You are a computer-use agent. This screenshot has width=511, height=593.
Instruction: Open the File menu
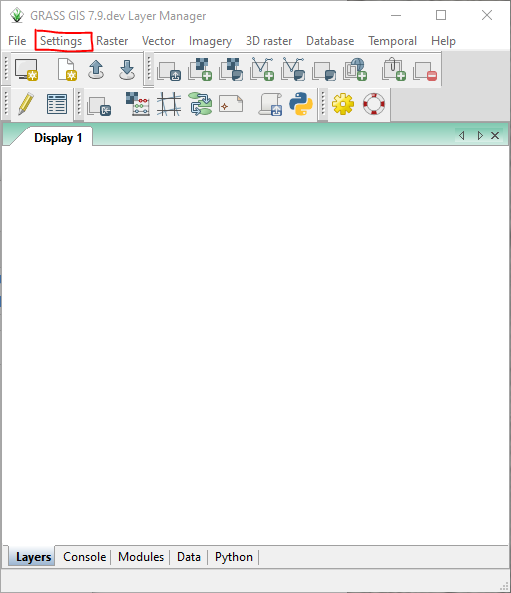click(17, 41)
